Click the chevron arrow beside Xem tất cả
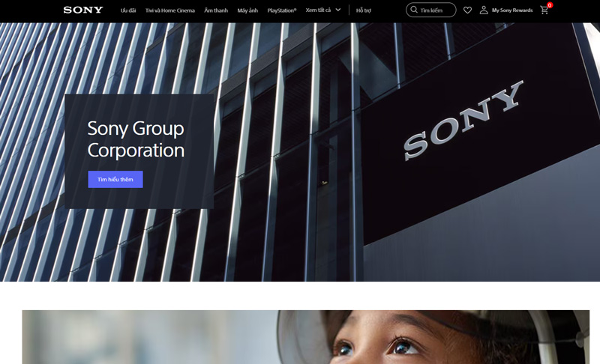Viewport: 600px width, 364px height. 338,10
